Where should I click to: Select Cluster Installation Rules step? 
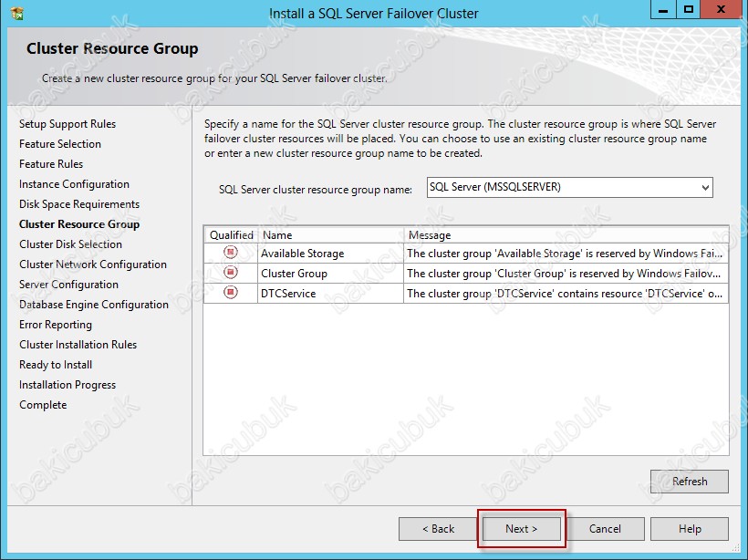[x=78, y=345]
